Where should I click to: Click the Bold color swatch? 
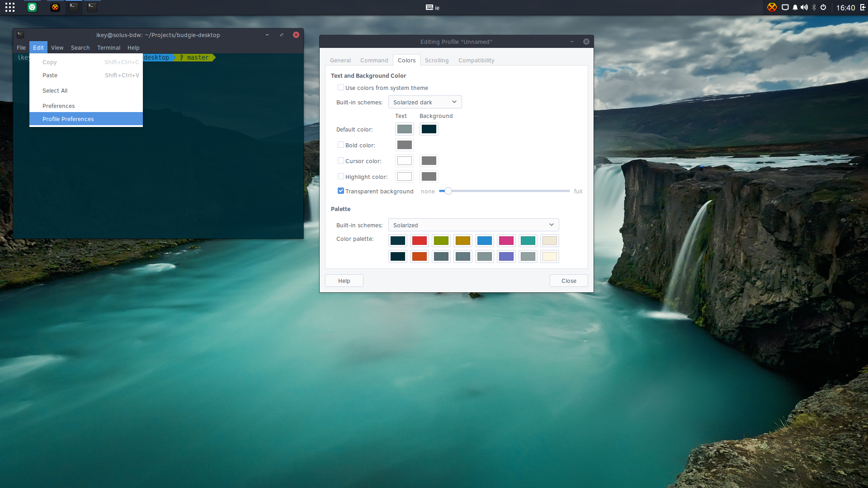point(405,145)
